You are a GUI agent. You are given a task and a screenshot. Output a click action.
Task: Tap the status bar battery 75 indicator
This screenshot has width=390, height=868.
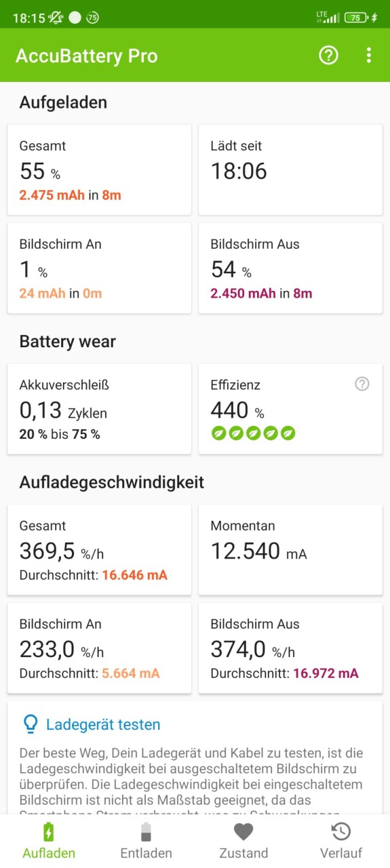click(x=357, y=18)
